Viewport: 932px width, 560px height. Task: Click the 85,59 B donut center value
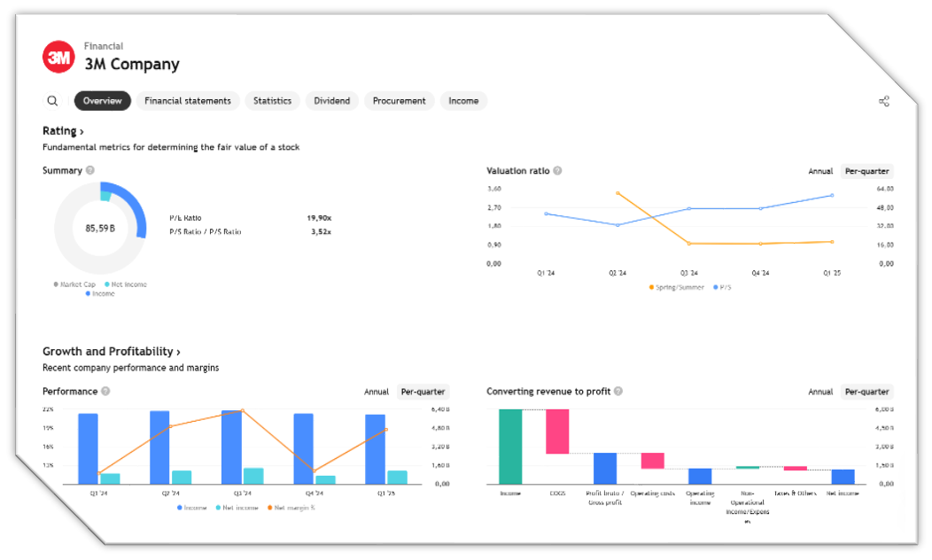tap(100, 229)
